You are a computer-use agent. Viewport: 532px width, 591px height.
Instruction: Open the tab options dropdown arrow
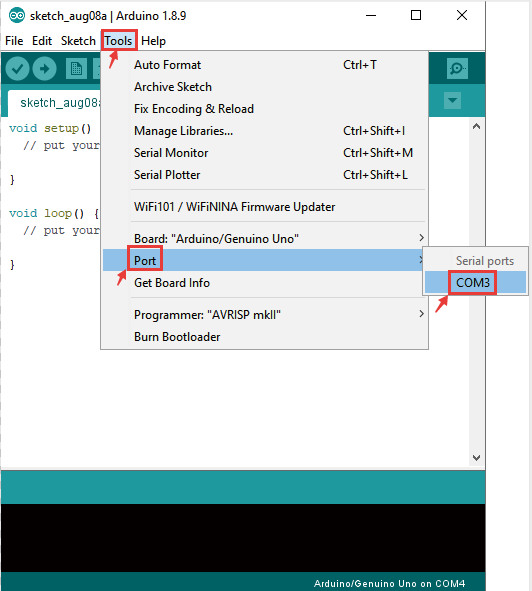(x=452, y=101)
